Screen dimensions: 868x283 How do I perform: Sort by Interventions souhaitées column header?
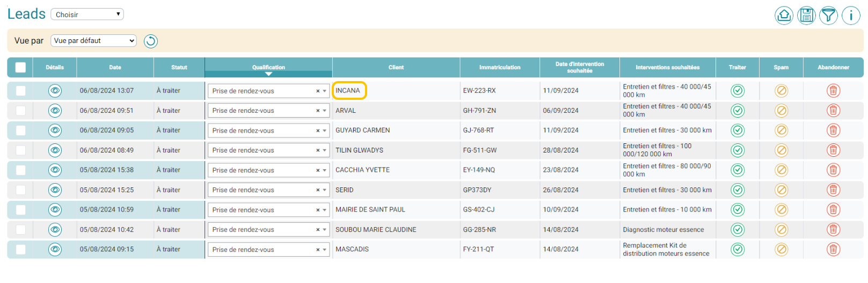pos(667,68)
